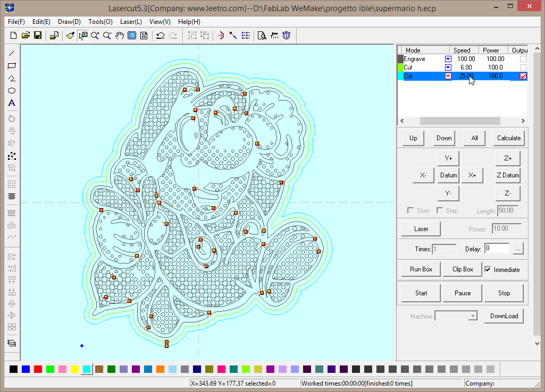Select the Text tool
545x392 pixels.
pyautogui.click(x=12, y=103)
